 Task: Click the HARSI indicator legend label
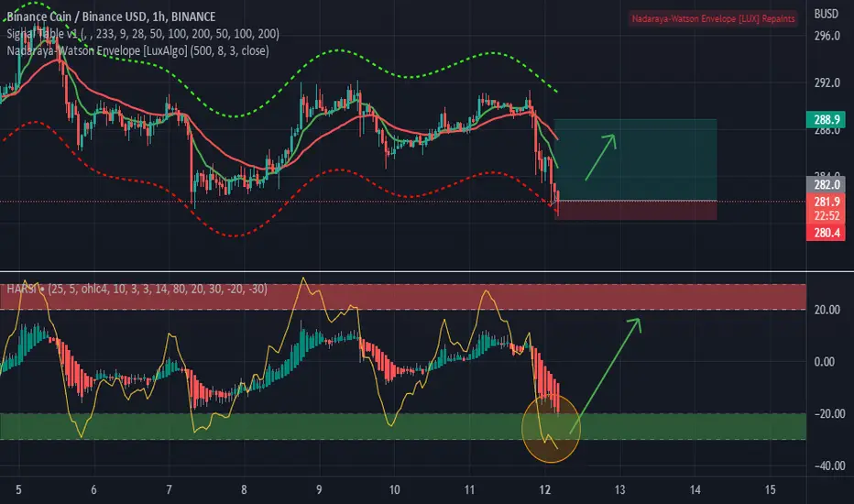click(137, 289)
